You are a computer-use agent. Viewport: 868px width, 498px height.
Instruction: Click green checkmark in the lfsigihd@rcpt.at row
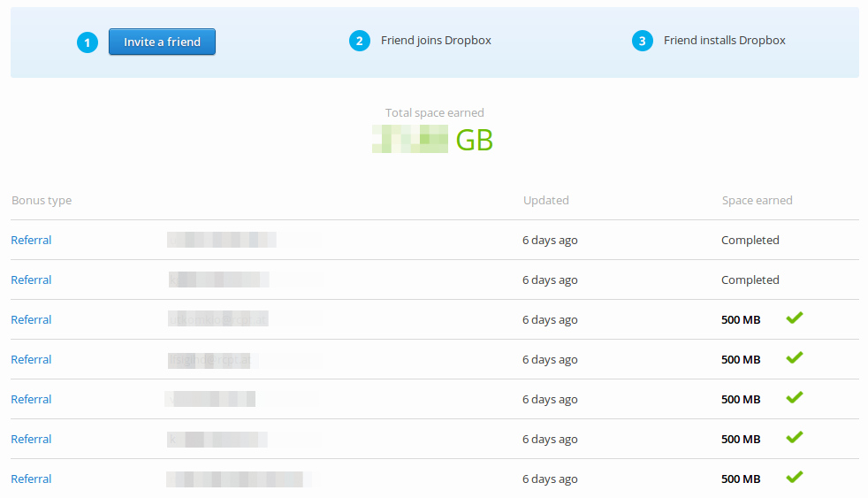tap(795, 358)
